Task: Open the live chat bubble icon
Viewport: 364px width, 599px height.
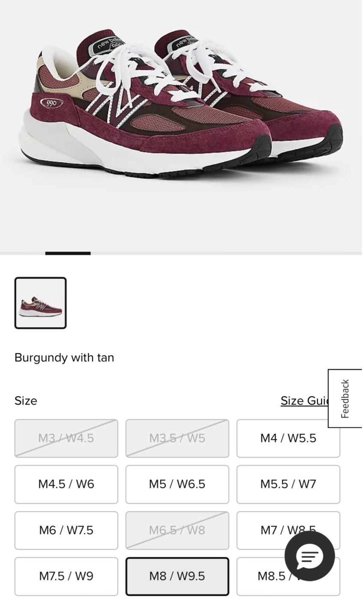Action: (x=310, y=556)
